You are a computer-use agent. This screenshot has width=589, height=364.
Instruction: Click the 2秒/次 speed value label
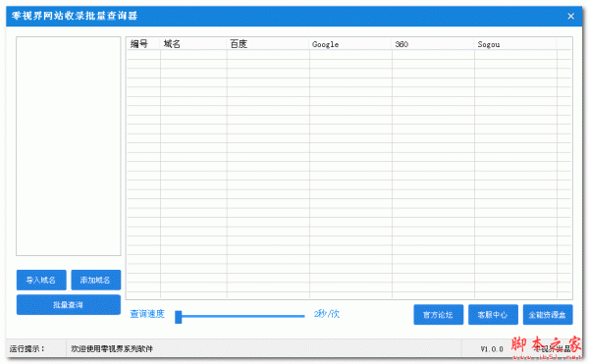tap(327, 314)
